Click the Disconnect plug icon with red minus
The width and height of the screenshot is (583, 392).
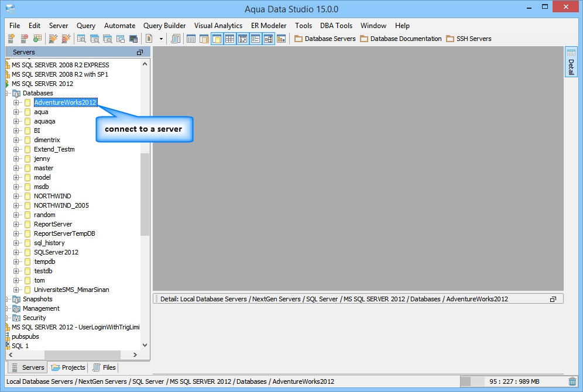click(66, 39)
